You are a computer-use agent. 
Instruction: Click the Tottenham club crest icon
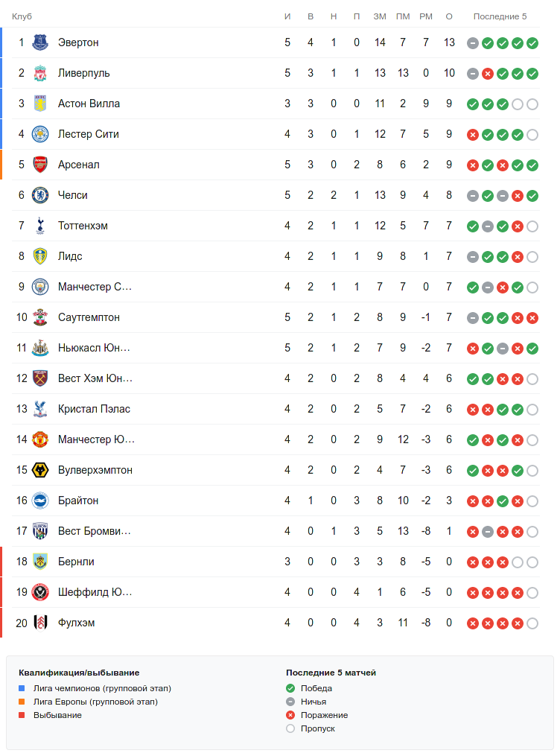40,226
